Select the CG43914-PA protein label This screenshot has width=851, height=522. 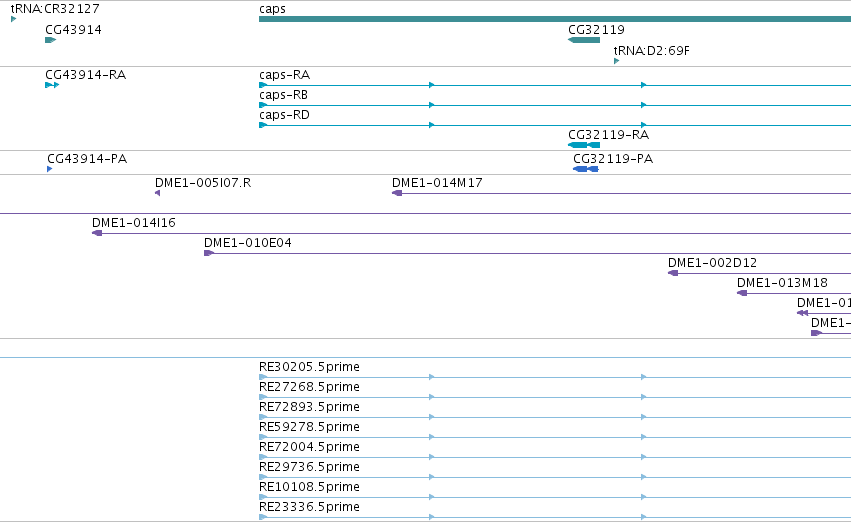(87, 158)
